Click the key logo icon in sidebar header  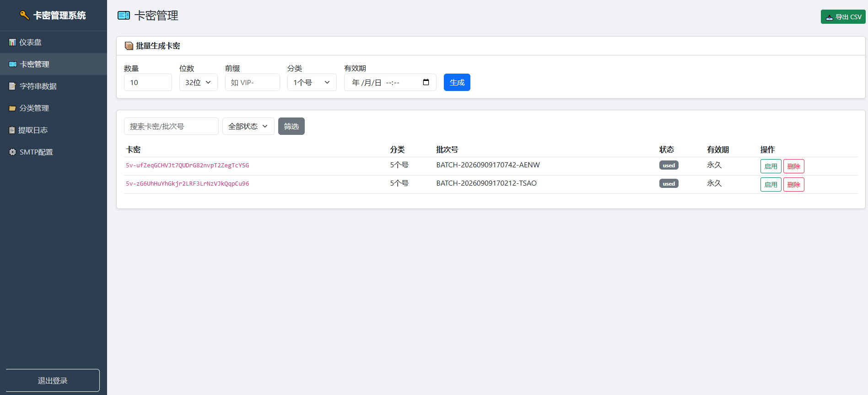coord(25,15)
